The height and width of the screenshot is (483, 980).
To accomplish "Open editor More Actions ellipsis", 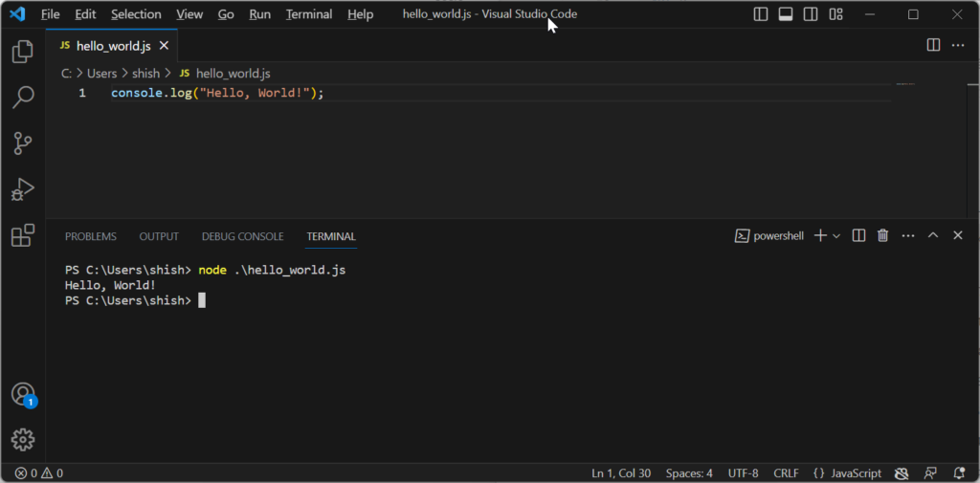I will click(x=957, y=45).
